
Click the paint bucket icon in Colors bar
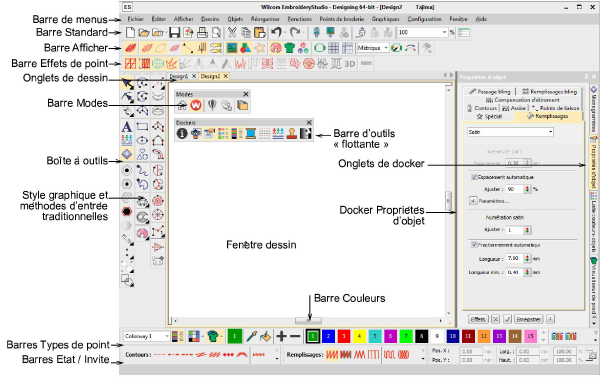(x=265, y=336)
